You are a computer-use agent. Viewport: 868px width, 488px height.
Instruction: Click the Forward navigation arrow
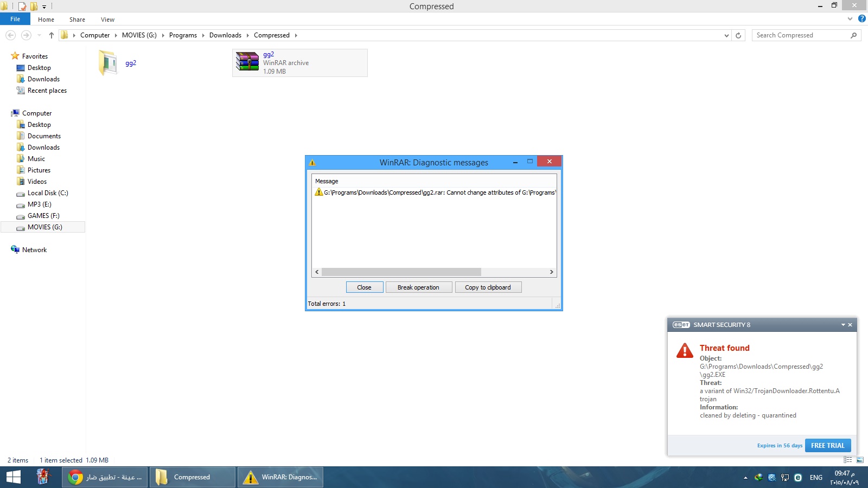pyautogui.click(x=26, y=35)
